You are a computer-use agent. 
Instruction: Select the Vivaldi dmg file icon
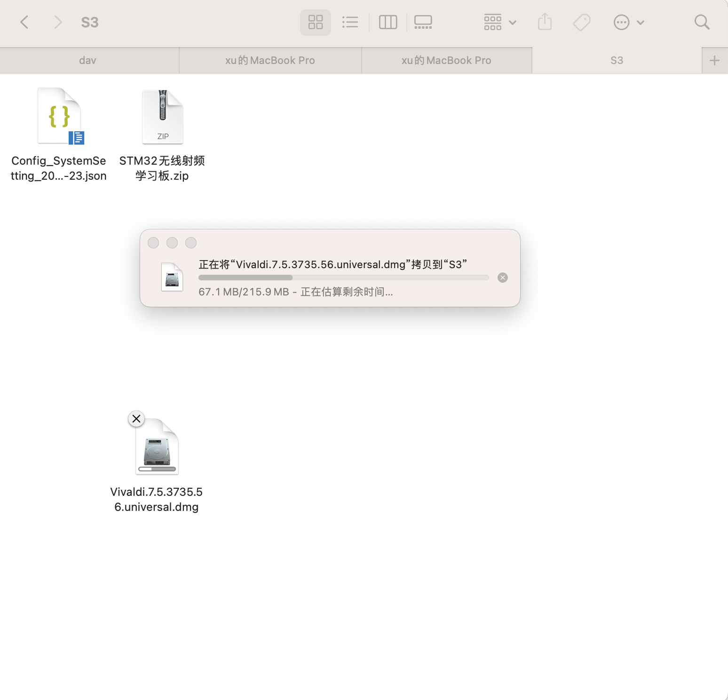coord(157,446)
